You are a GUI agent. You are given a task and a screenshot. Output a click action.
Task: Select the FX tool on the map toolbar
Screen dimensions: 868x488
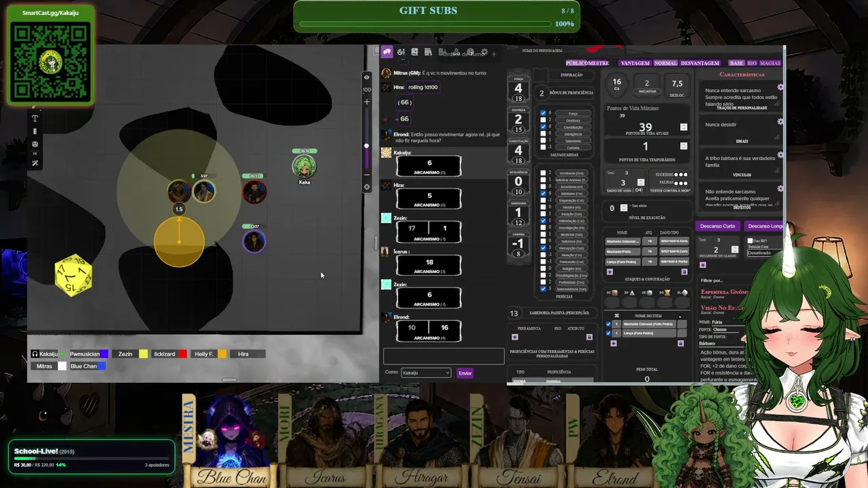pos(35,155)
